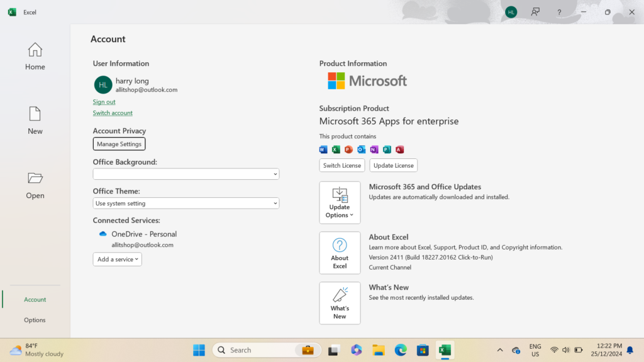The height and width of the screenshot is (362, 644).
Task: Expand the Office Theme dropdown
Action: pyautogui.click(x=186, y=203)
